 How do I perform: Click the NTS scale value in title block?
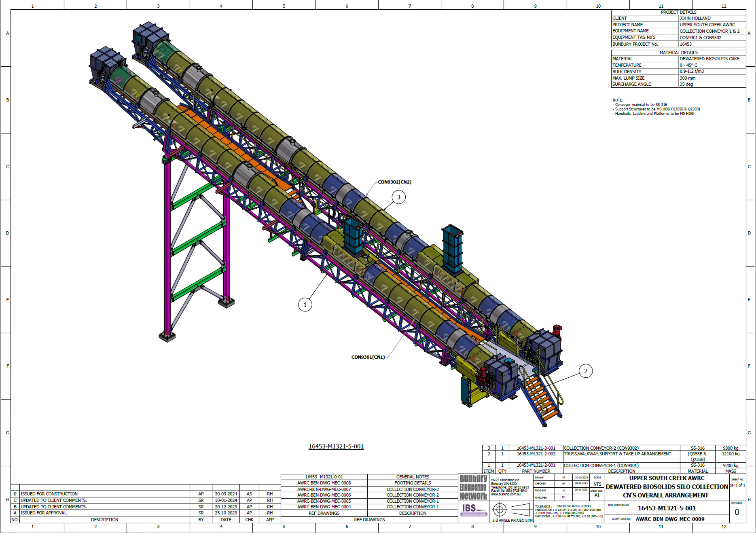point(597,484)
